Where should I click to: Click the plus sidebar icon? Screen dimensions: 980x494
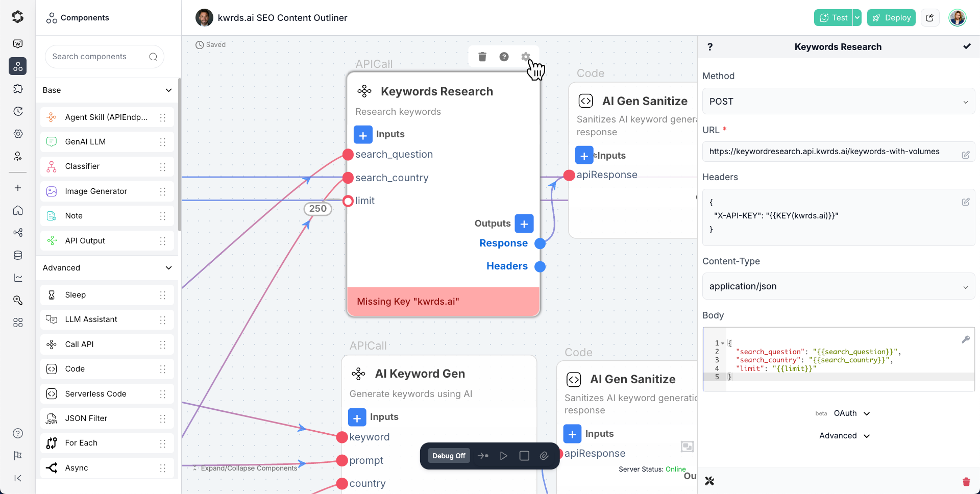point(18,188)
